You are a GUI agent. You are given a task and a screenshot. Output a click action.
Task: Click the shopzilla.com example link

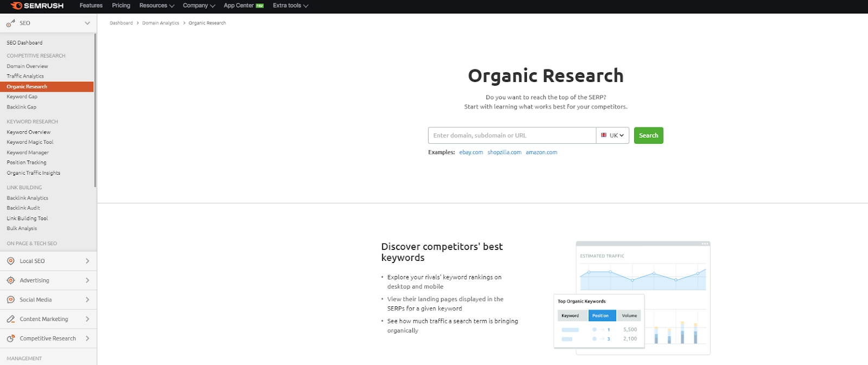(x=505, y=152)
